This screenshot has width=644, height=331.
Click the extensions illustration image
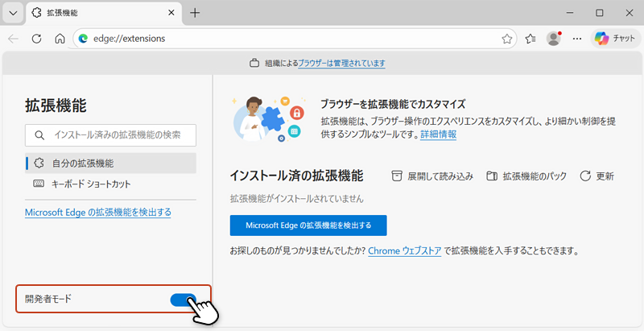click(268, 119)
